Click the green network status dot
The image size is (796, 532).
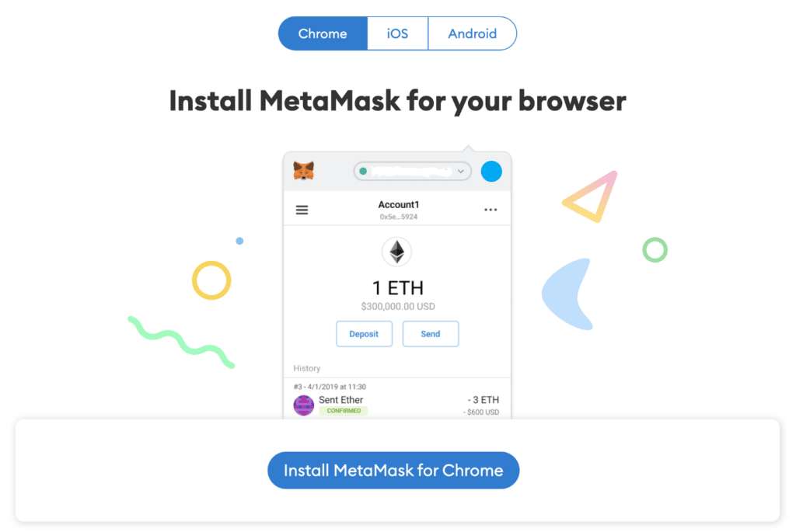(363, 172)
